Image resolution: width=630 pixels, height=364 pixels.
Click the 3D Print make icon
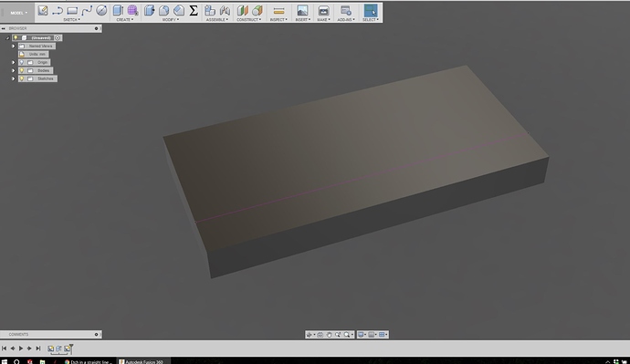coord(323,10)
